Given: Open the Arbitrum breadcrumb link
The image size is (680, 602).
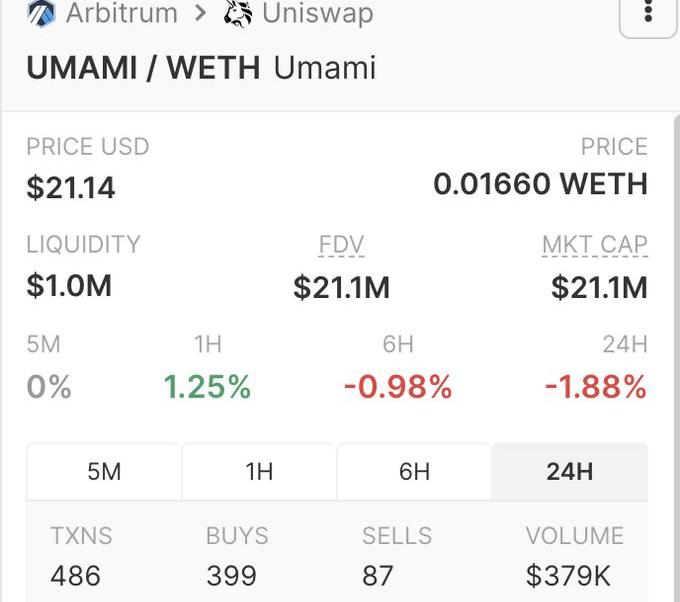Looking at the screenshot, I should [x=121, y=13].
